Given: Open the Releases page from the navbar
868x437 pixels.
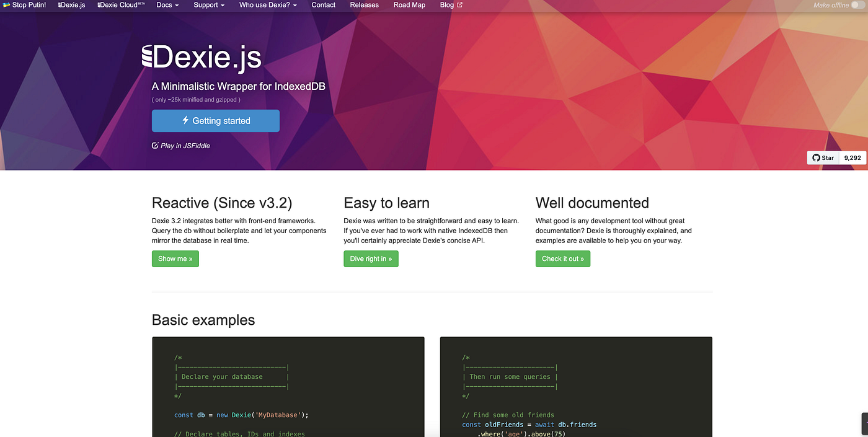Looking at the screenshot, I should point(364,5).
